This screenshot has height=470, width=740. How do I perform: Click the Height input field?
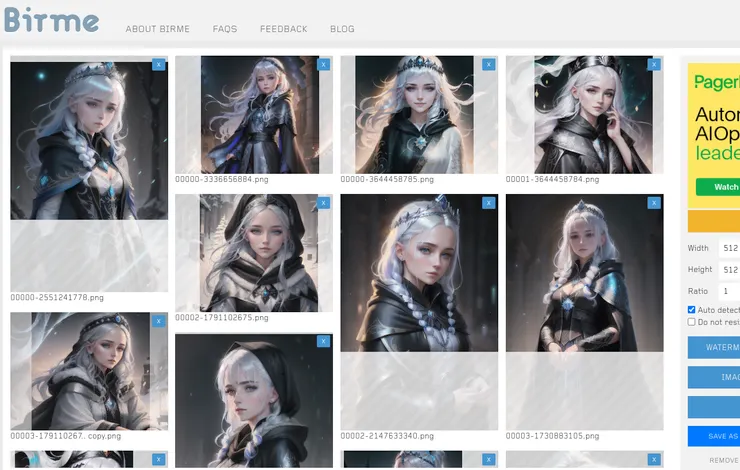(x=729, y=270)
